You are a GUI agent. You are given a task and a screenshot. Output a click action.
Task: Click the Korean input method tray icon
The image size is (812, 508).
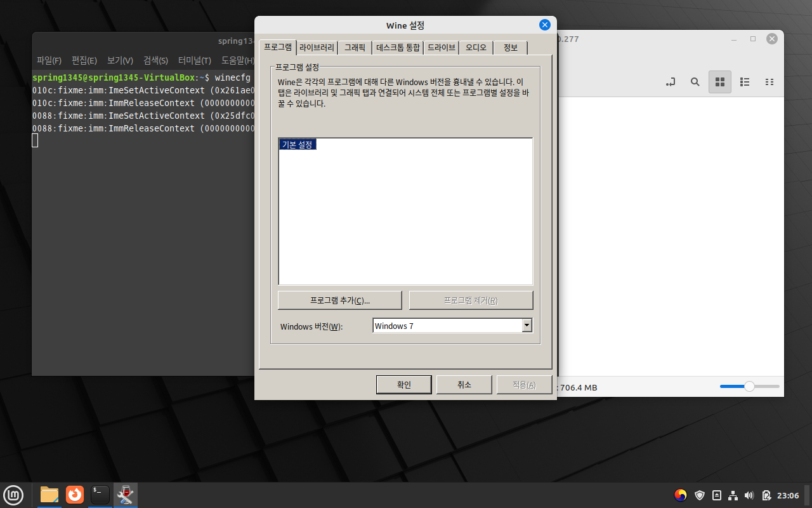point(681,495)
